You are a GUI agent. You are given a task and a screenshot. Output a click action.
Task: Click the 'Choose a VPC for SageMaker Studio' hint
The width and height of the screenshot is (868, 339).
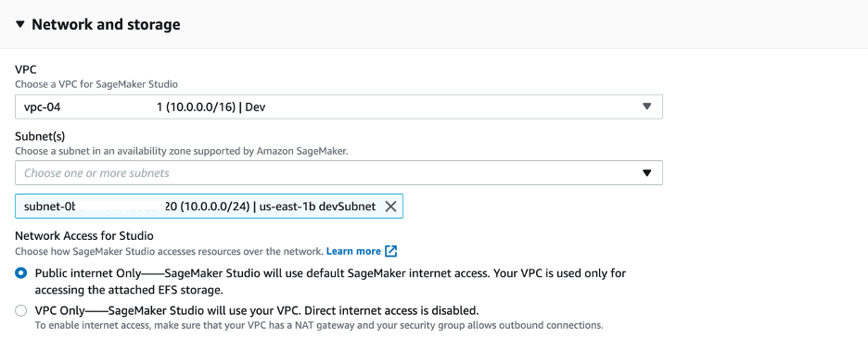point(96,84)
